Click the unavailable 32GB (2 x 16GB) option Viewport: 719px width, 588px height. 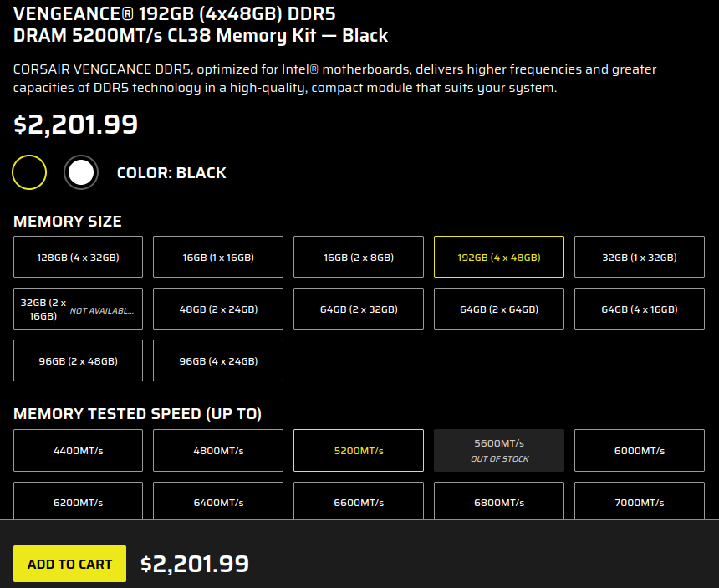pyautogui.click(x=78, y=309)
